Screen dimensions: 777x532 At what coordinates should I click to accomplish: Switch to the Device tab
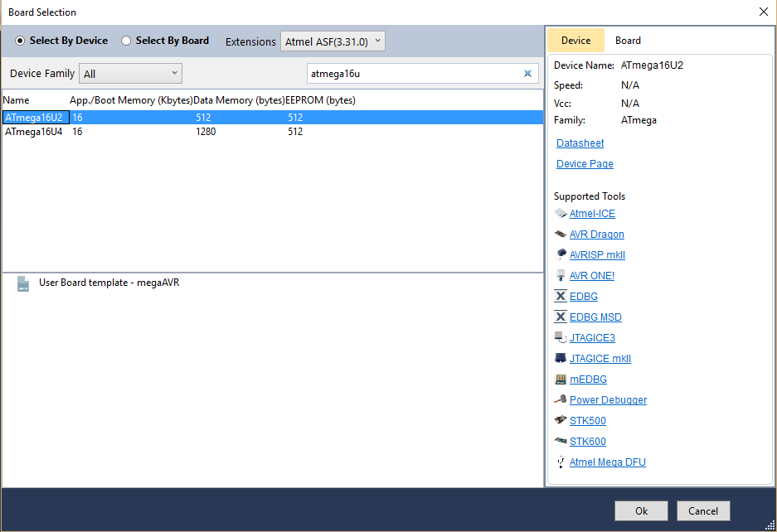coord(575,41)
